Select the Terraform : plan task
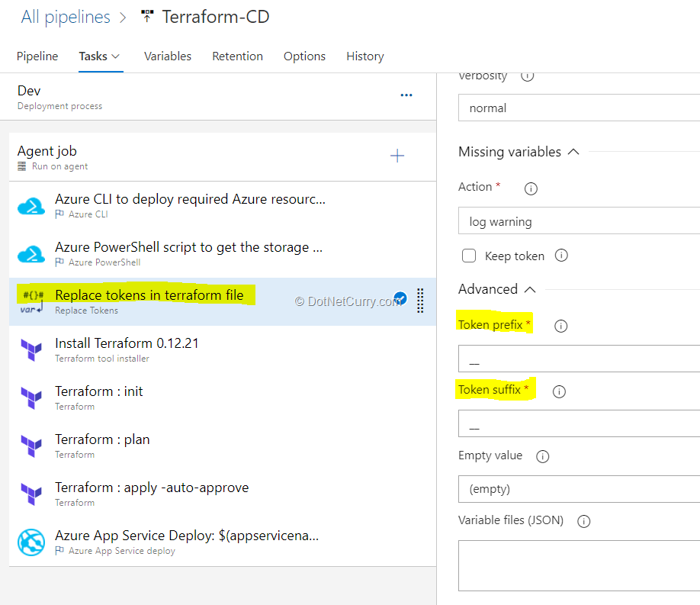This screenshot has height=605, width=700. [223, 446]
